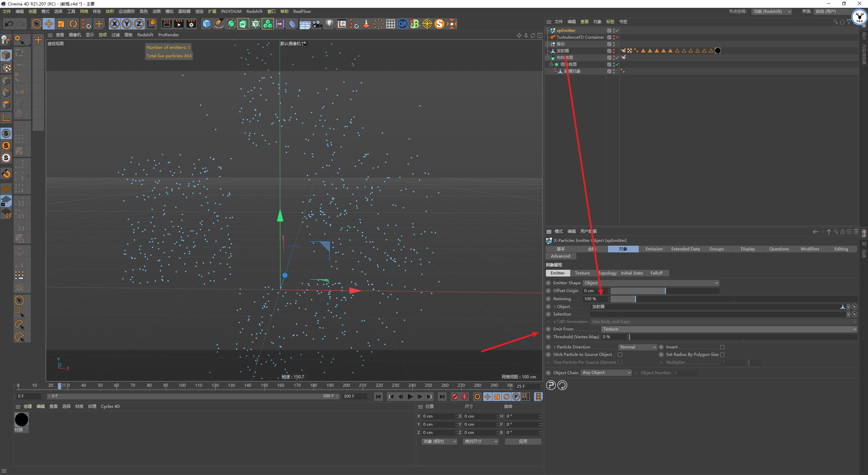Enable Stick Particle to Source Object
The height and width of the screenshot is (475, 868).
(x=620, y=355)
